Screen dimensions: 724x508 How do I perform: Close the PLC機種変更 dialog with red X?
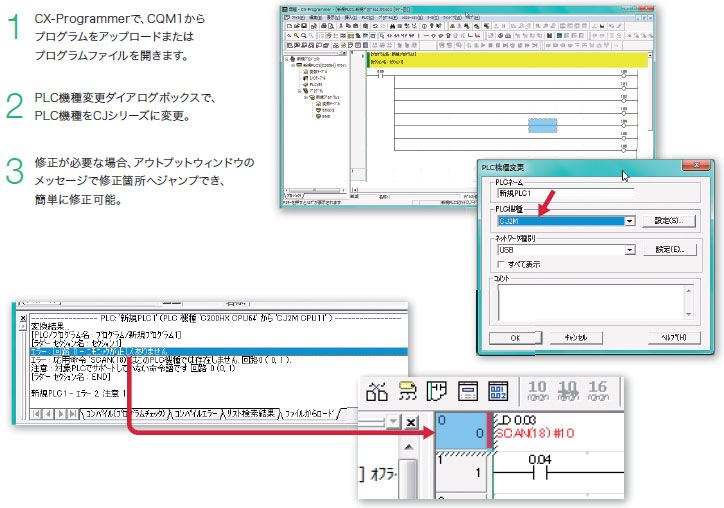(x=697, y=165)
